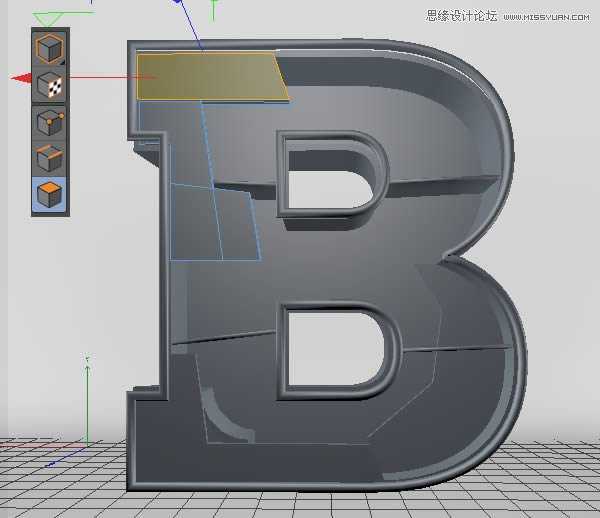Viewport: 600px width, 518px height.
Task: Click the green triangle above the mode palette
Action: pyautogui.click(x=48, y=19)
